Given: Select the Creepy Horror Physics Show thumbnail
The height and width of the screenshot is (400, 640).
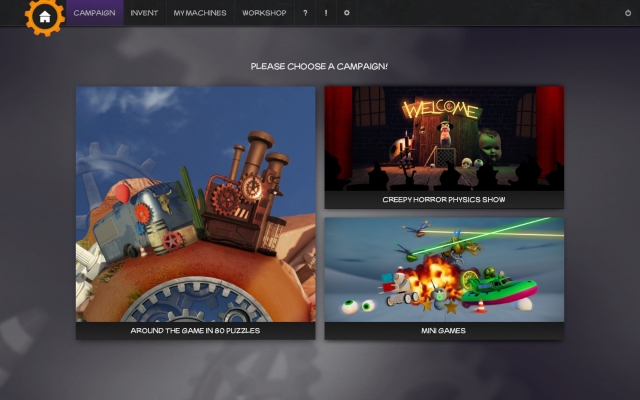Looking at the screenshot, I should (444, 138).
